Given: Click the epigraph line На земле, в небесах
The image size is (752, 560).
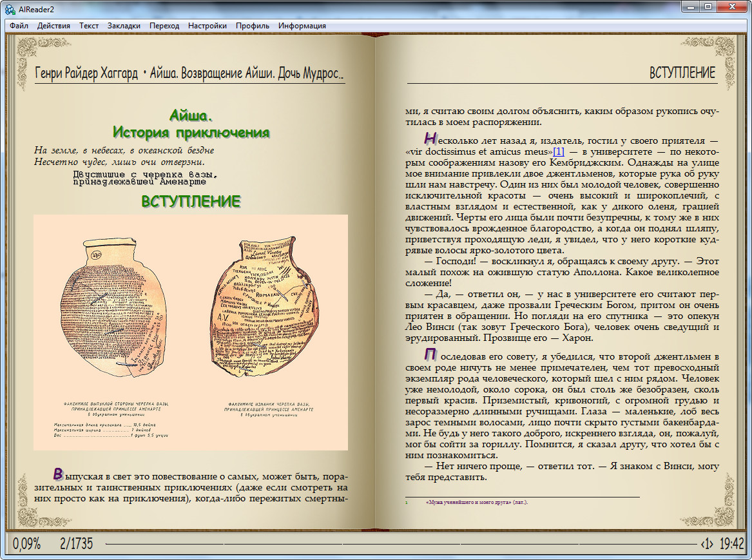Looking at the screenshot, I should point(124,151).
